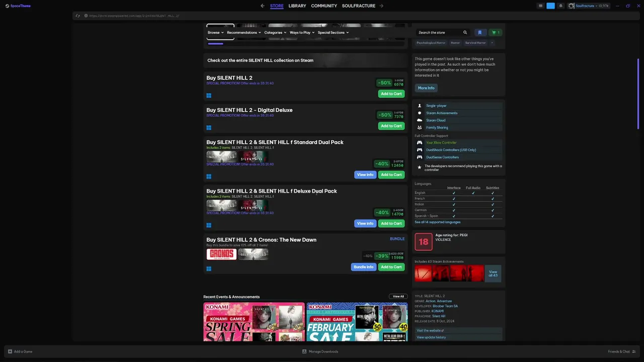Click the blue square header button
644x362 pixels.
(550, 6)
